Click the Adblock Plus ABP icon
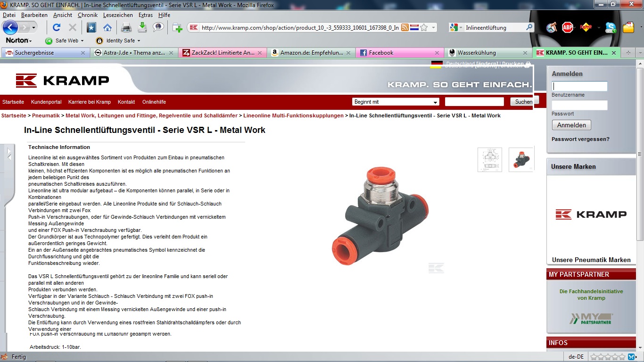The image size is (644, 362). 568,27
